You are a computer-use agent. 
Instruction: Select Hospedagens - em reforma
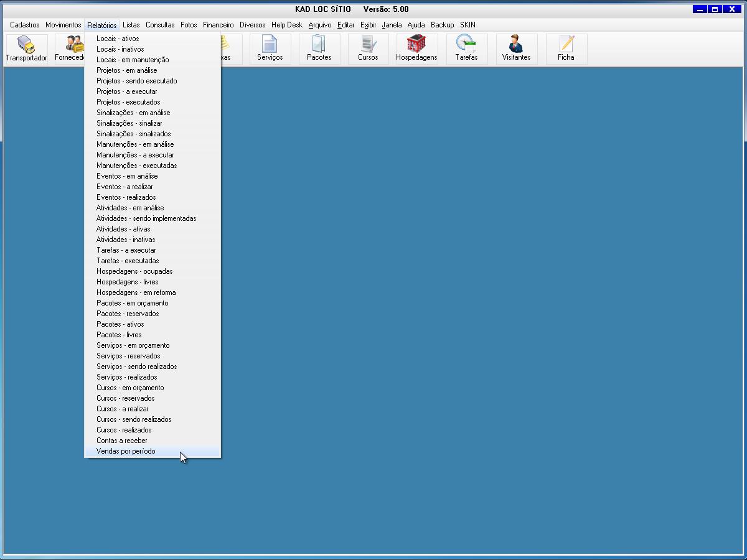[153, 292]
